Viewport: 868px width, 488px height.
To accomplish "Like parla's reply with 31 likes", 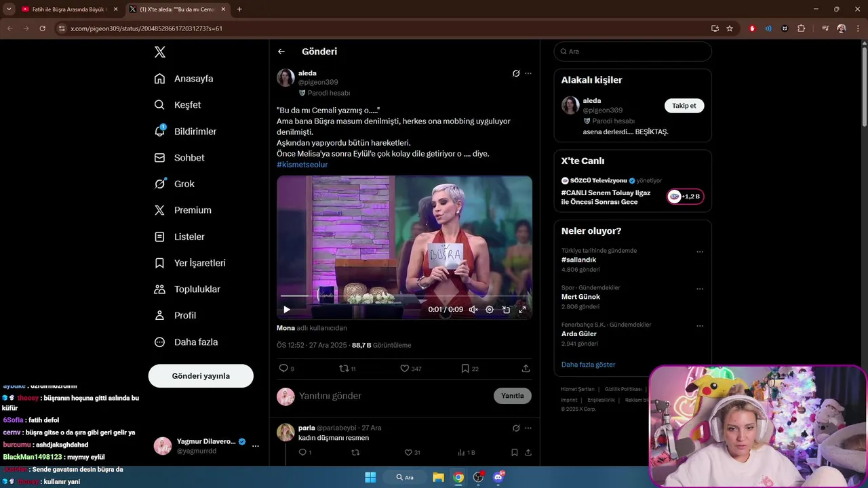I will 412,453.
